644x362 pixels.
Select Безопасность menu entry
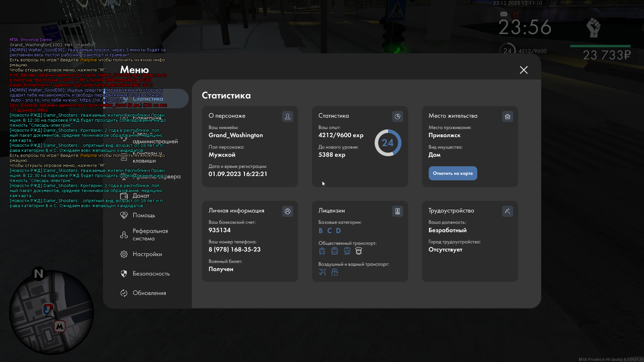(151, 274)
